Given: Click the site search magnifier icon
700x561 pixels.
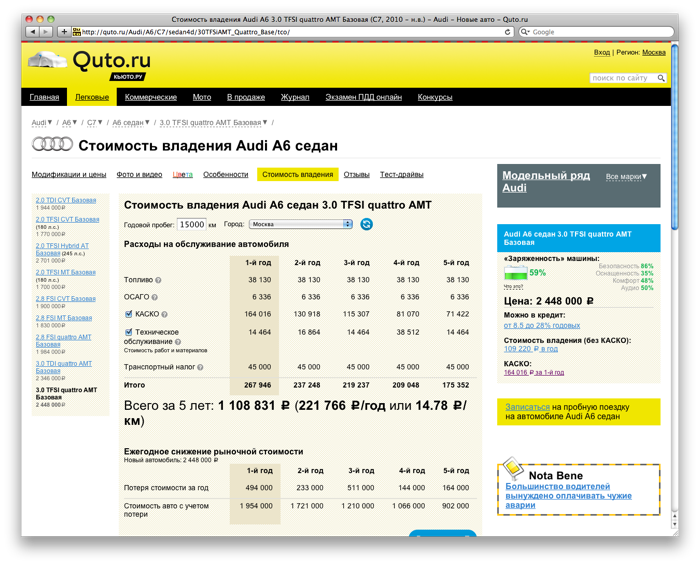Looking at the screenshot, I should click(x=661, y=78).
